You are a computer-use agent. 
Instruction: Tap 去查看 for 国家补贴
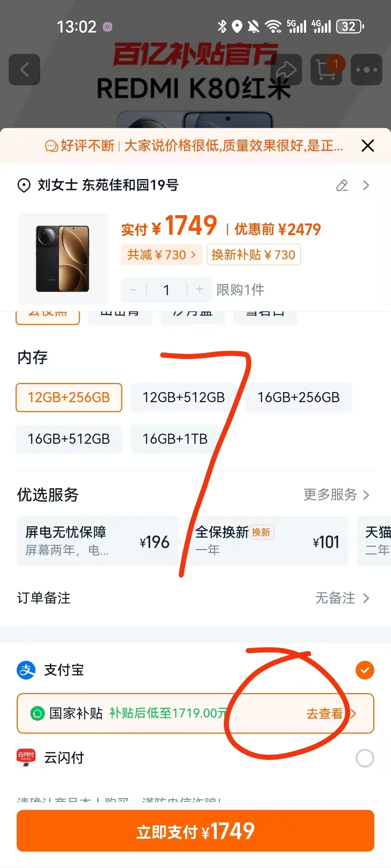click(x=331, y=714)
